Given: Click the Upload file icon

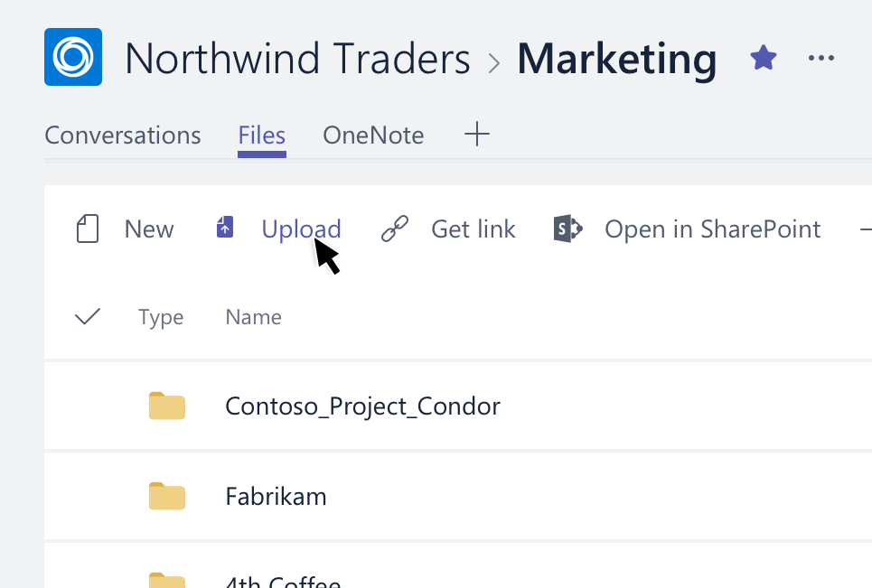Looking at the screenshot, I should pyautogui.click(x=225, y=228).
